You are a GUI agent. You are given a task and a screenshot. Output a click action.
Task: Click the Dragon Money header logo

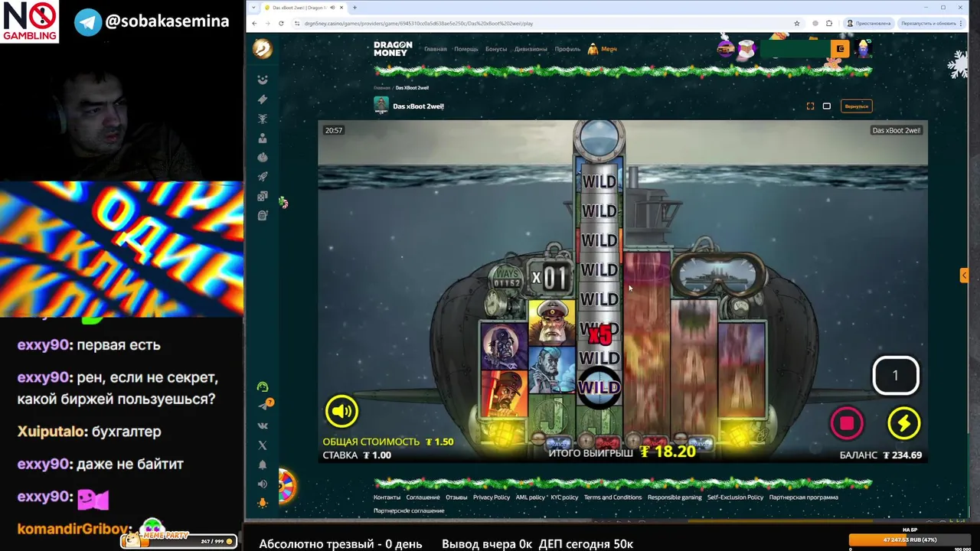(393, 49)
